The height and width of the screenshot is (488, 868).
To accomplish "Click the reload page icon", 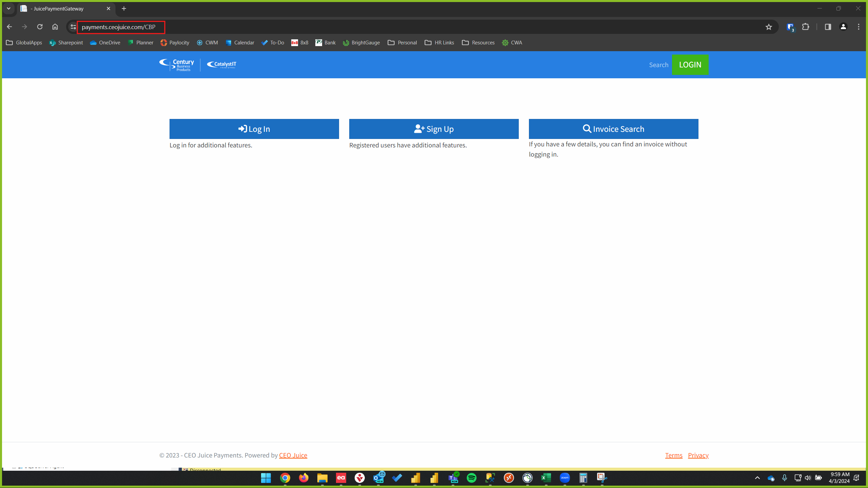I will pyautogui.click(x=40, y=27).
